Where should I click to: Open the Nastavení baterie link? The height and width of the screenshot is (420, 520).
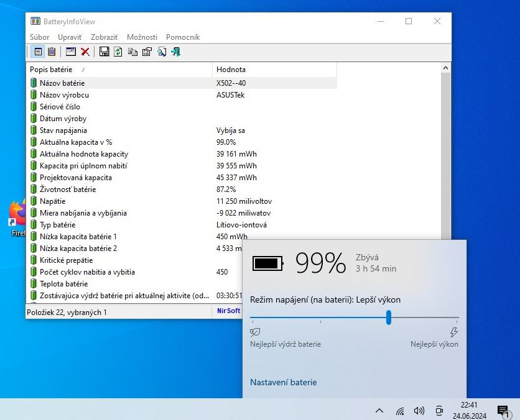click(x=284, y=382)
